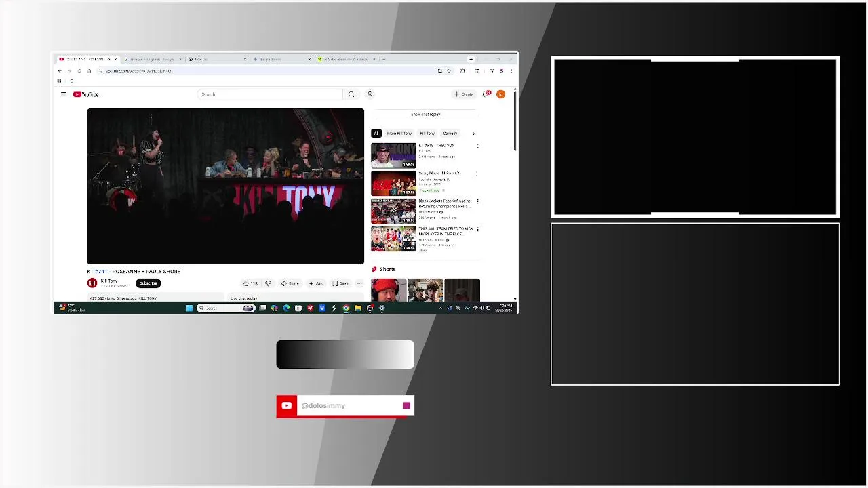The width and height of the screenshot is (868, 488).
Task: Open the new tab plus button
Action: (x=384, y=60)
